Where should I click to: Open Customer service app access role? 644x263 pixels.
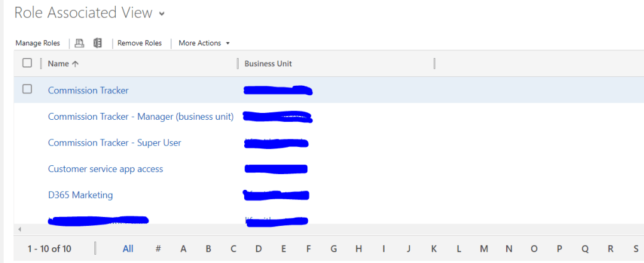pyautogui.click(x=105, y=169)
